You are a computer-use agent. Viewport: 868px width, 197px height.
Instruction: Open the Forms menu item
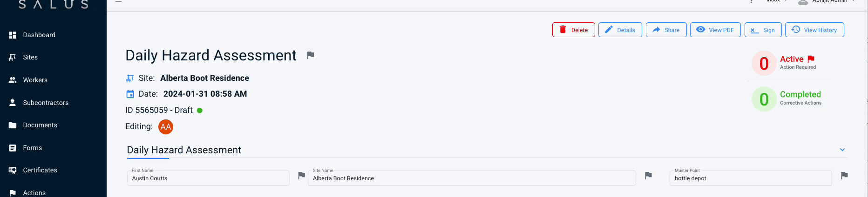tap(33, 148)
